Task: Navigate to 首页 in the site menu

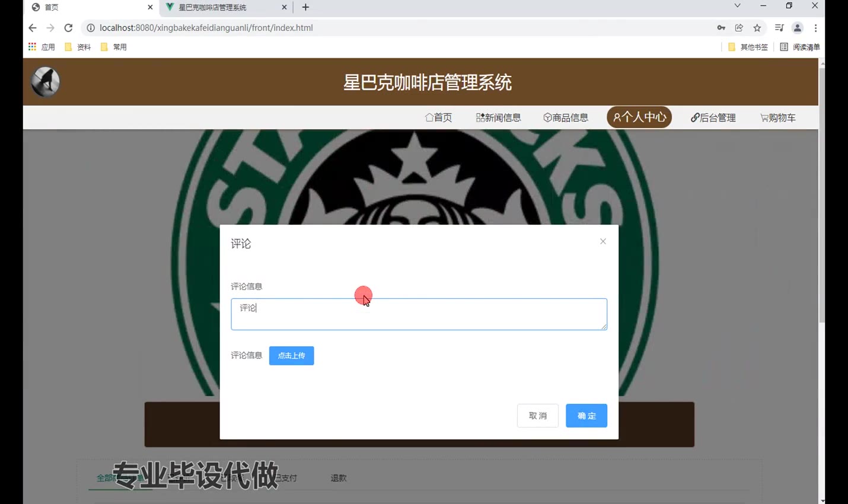Action: point(439,117)
